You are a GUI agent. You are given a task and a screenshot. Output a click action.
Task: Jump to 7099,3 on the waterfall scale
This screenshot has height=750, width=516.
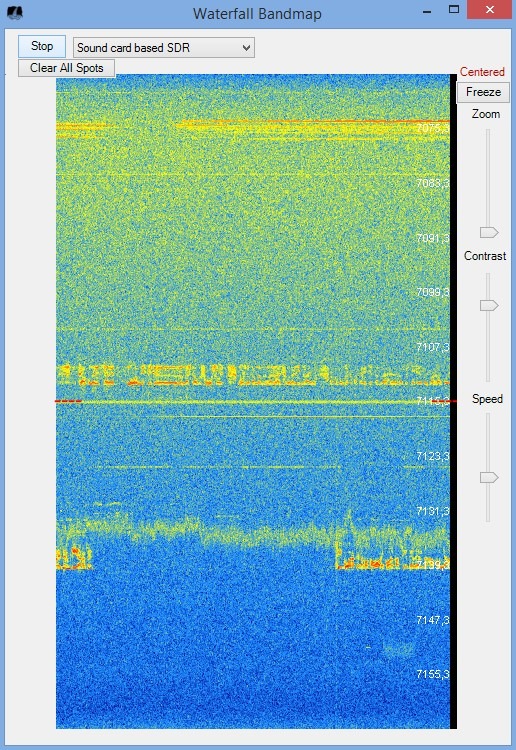tap(432, 292)
